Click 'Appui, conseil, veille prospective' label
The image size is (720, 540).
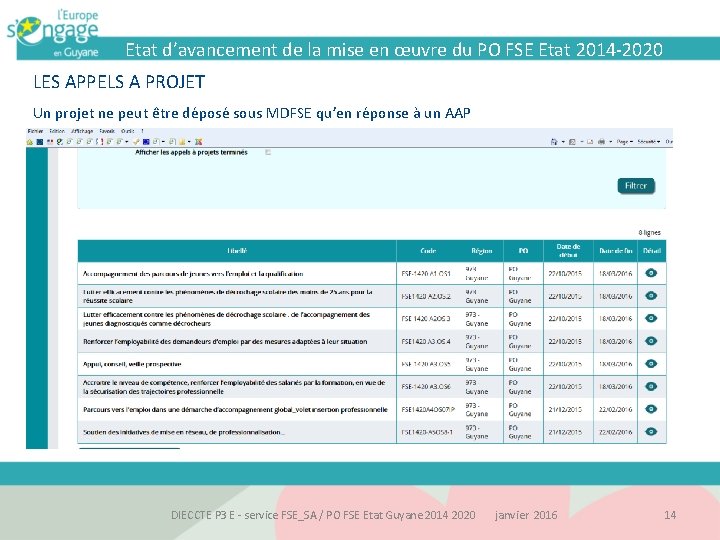(x=132, y=364)
